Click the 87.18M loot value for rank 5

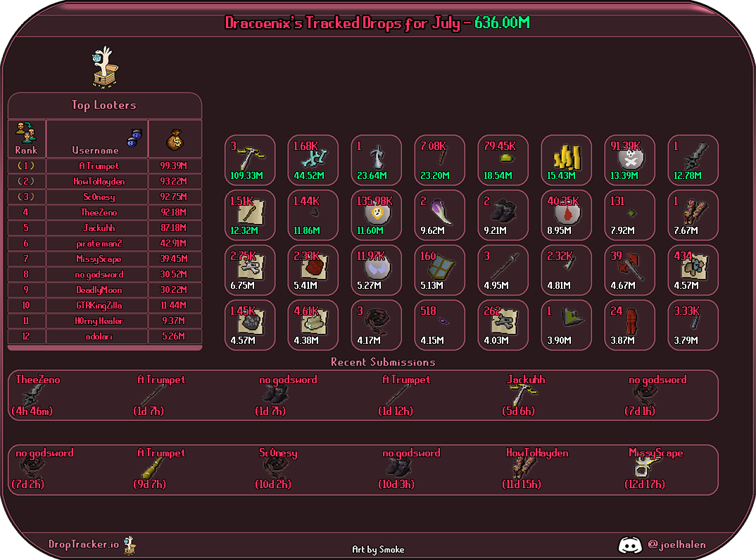click(x=174, y=228)
